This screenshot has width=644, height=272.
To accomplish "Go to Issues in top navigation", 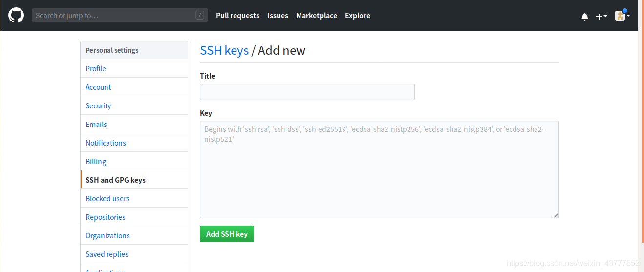I will tap(278, 16).
